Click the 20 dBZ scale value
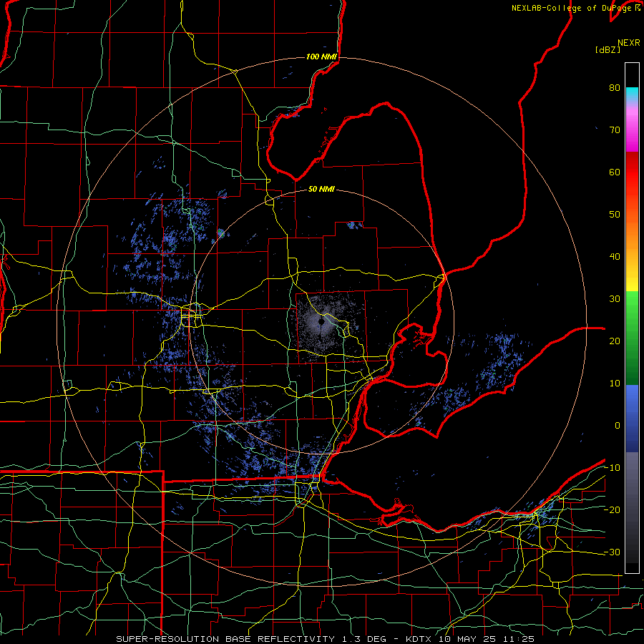 tap(615, 341)
